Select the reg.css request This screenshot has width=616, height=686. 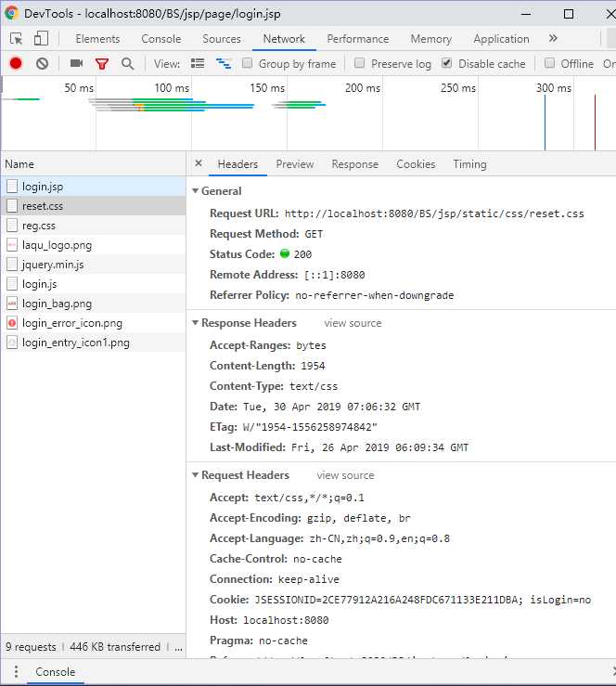pyautogui.click(x=93, y=226)
